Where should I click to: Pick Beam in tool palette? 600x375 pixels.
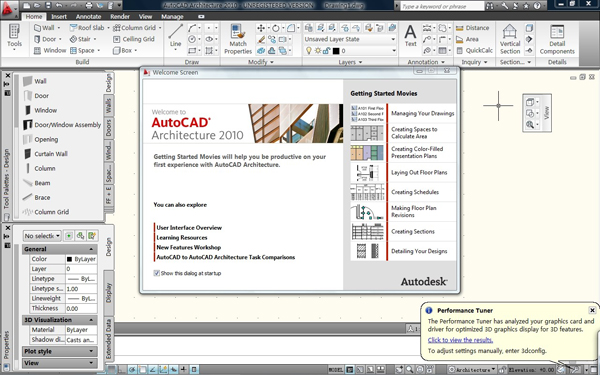pos(36,183)
